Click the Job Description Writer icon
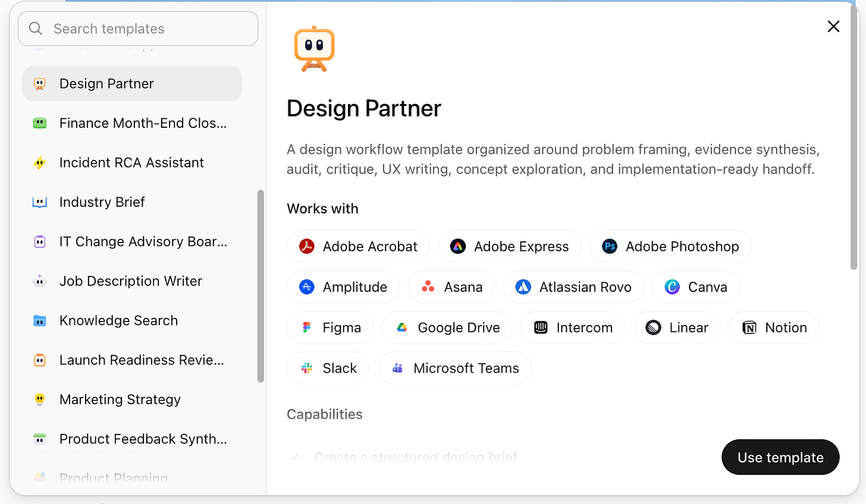The width and height of the screenshot is (866, 504). [x=40, y=281]
